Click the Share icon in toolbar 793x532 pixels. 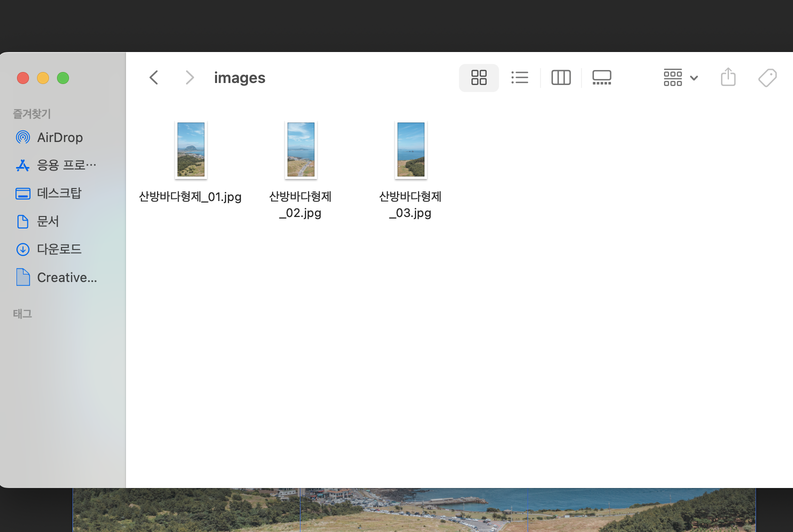pos(728,77)
